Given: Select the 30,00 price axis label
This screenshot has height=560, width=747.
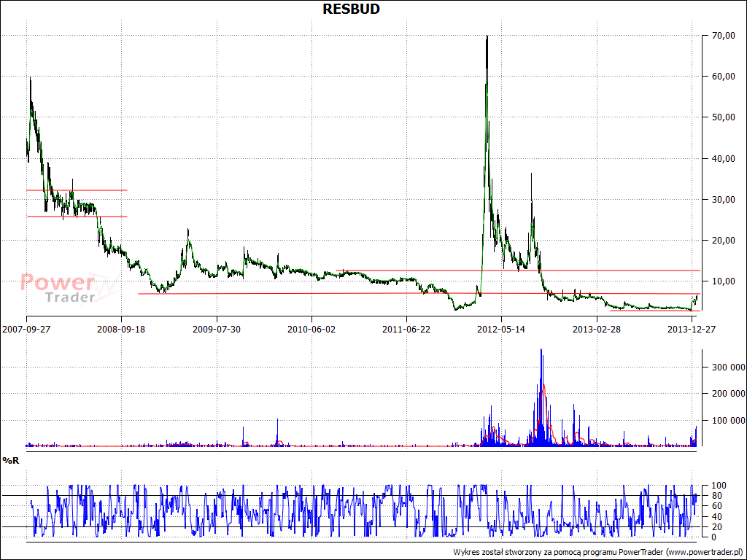Looking at the screenshot, I should 724,200.
